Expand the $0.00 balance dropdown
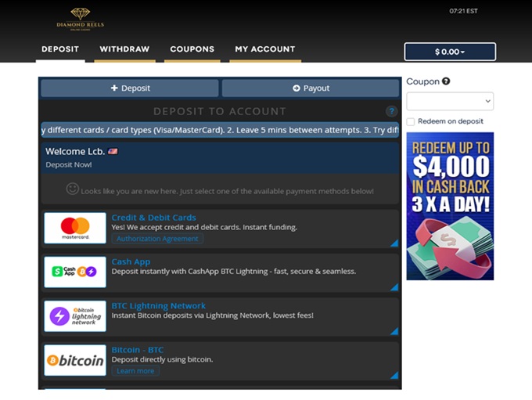This screenshot has height=400, width=532. tap(450, 52)
